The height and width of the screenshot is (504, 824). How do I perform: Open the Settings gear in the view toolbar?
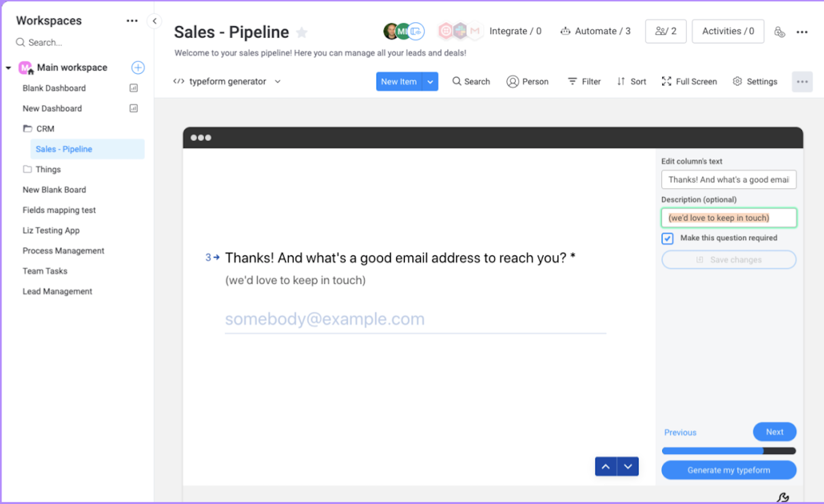point(737,81)
